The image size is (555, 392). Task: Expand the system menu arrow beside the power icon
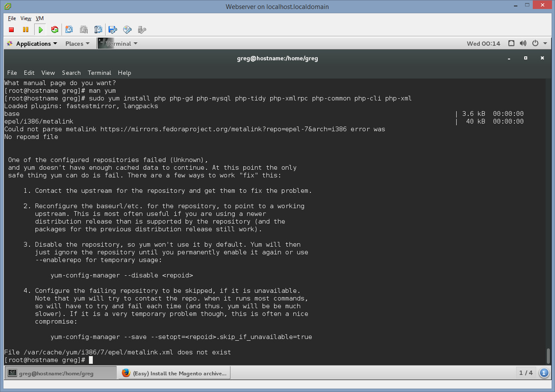pos(545,44)
